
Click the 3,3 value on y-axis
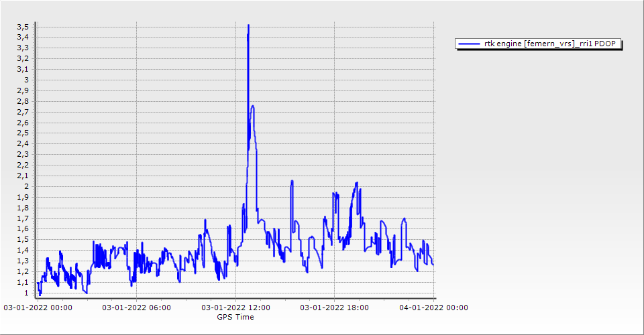23,48
